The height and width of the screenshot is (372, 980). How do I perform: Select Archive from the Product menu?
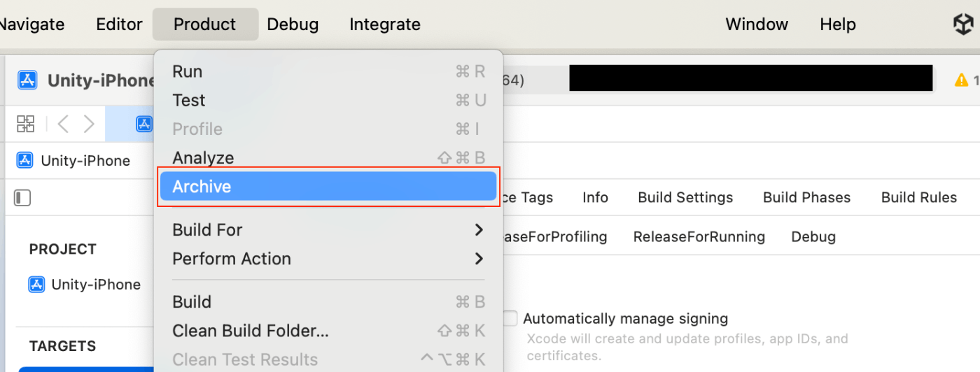tap(328, 187)
